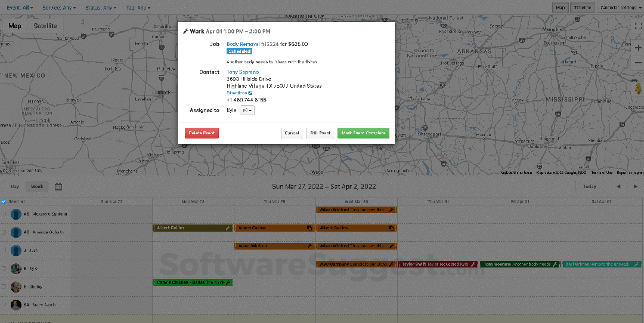Click Kyle's avatar photo in the staff list
This screenshot has height=323, width=644.
pos(16,269)
